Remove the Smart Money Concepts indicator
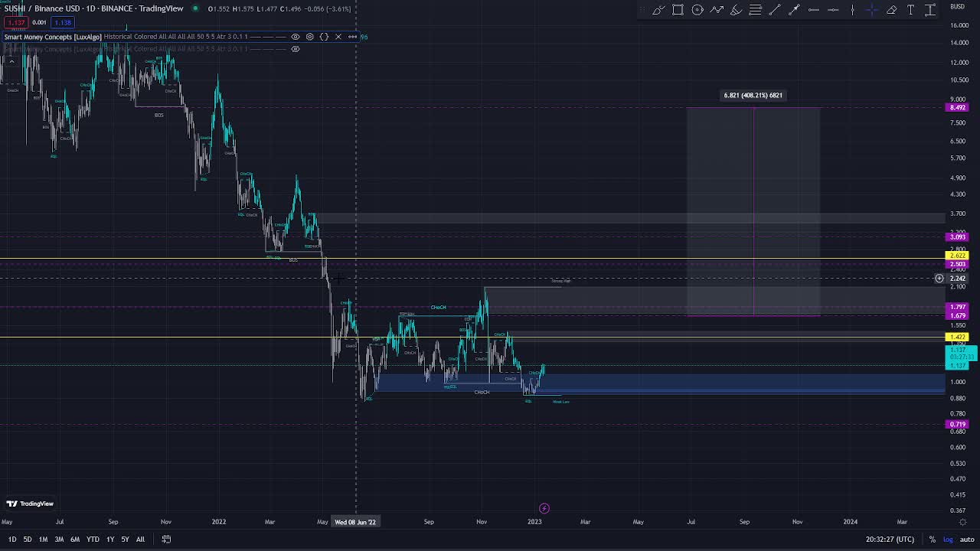980x551 pixels. [338, 37]
